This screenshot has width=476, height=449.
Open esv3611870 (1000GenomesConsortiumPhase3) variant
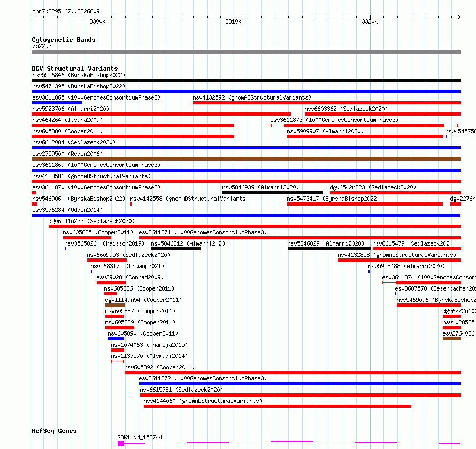[96, 187]
